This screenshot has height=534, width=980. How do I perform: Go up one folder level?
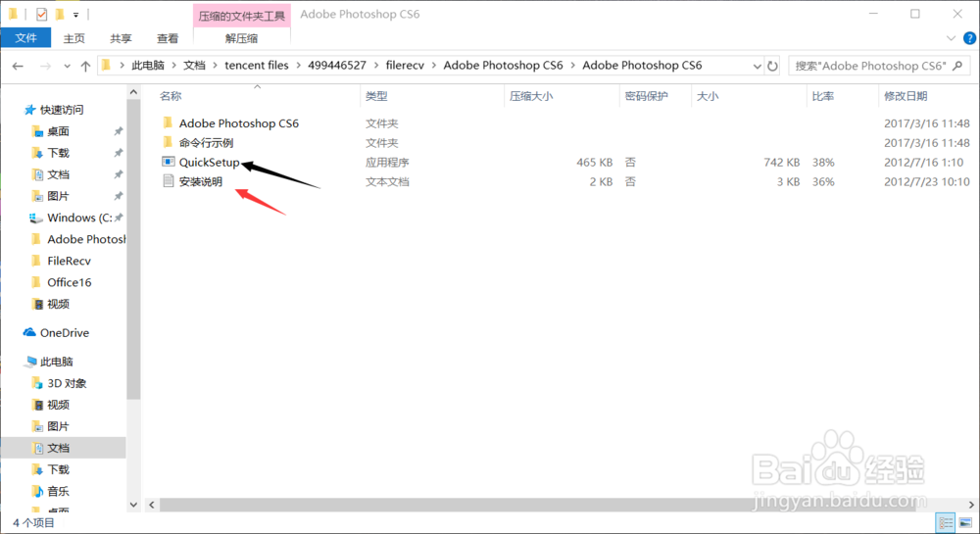pyautogui.click(x=85, y=66)
